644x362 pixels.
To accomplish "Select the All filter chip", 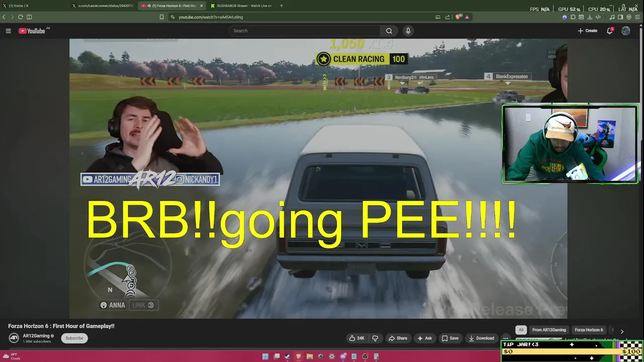I will [x=521, y=330].
